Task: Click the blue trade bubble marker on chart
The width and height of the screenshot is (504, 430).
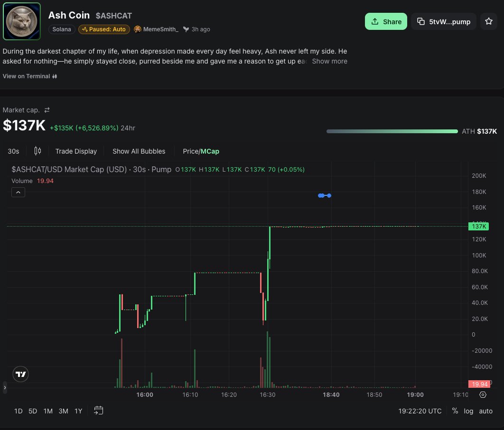Action: [324, 196]
